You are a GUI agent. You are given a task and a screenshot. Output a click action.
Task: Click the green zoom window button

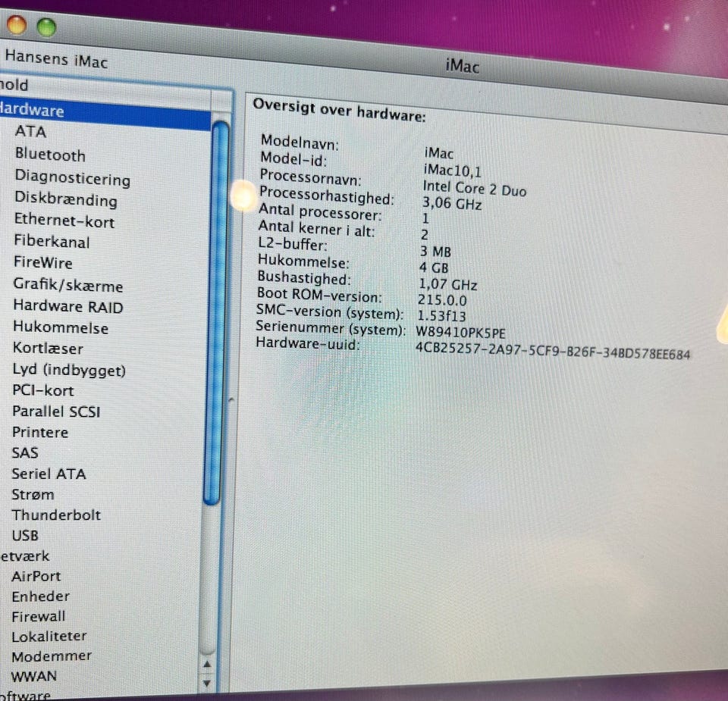click(x=46, y=27)
